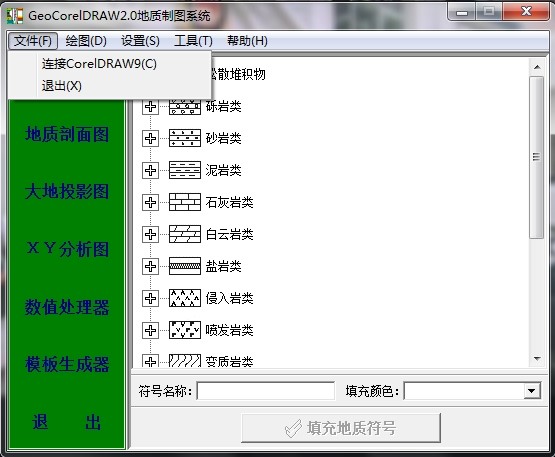Click the 侵入岩类 pattern icon

pos(185,298)
